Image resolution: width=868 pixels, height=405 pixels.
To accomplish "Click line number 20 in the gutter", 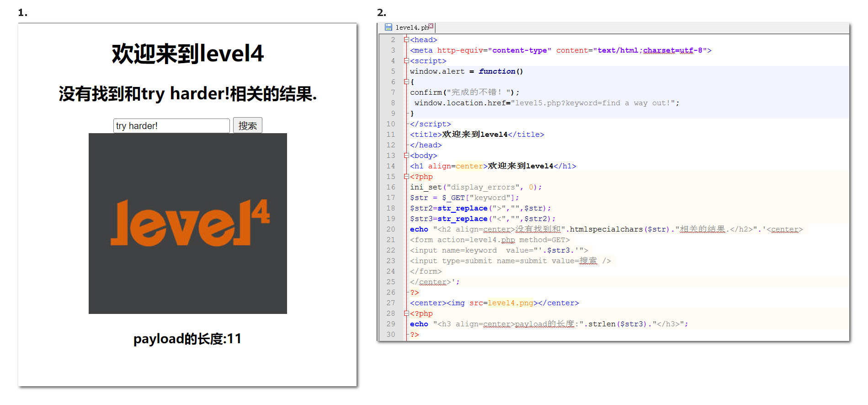I will [390, 229].
